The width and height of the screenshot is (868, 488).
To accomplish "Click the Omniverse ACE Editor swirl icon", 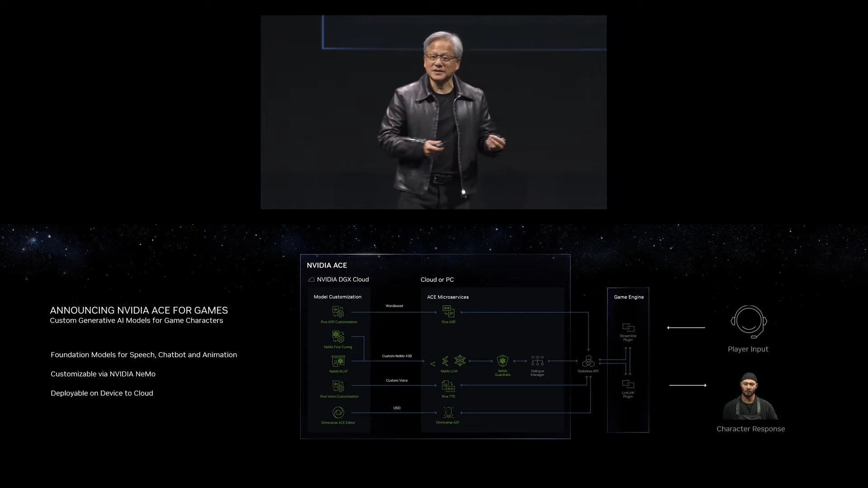I will click(x=338, y=412).
